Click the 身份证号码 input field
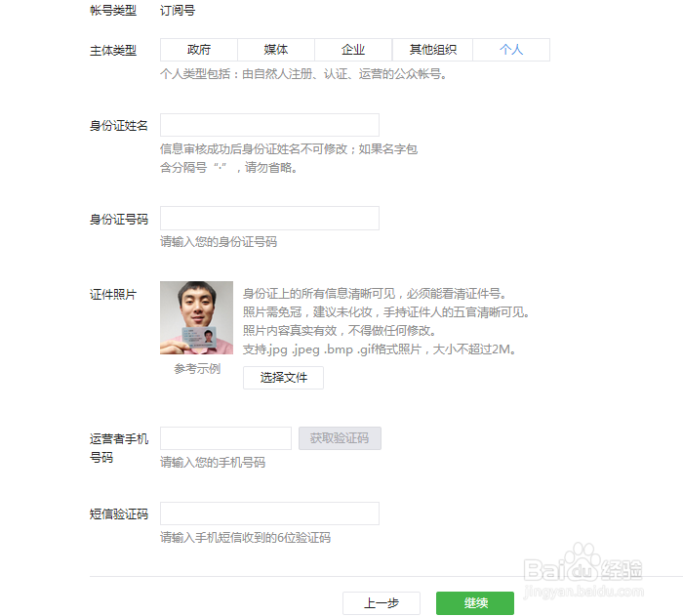 pyautogui.click(x=269, y=218)
